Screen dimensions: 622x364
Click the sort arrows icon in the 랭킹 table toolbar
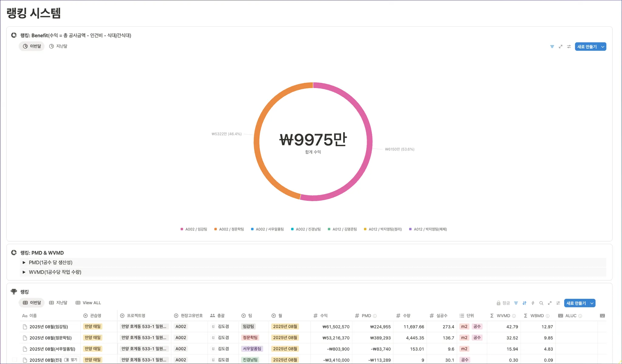coord(524,303)
